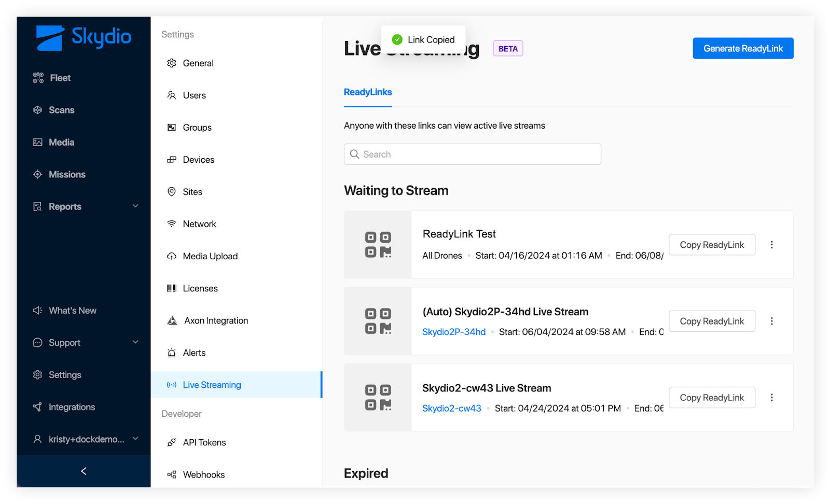Open the Alerts settings page
The width and height of the screenshot is (830, 504).
coord(194,353)
